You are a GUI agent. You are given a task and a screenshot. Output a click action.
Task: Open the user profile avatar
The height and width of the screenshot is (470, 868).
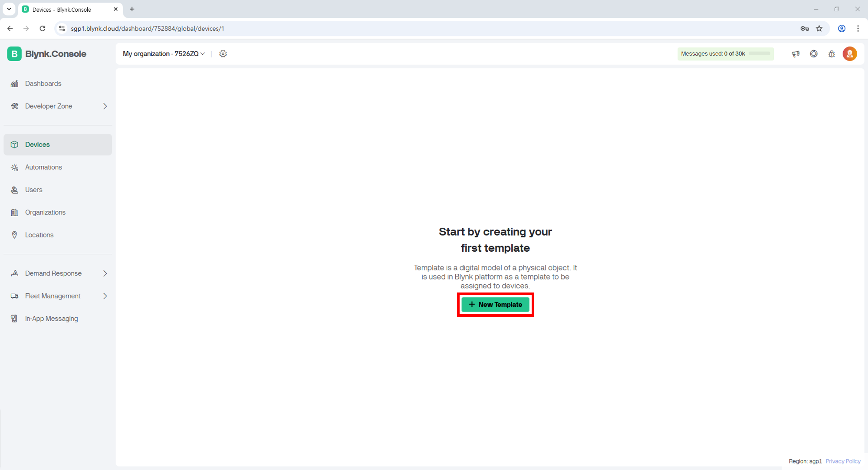[x=850, y=54]
